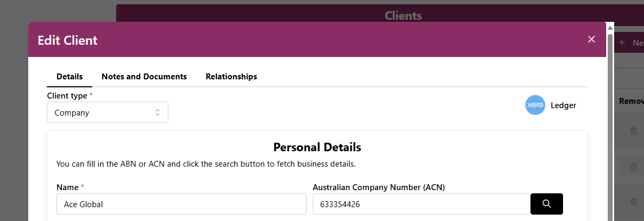Viewport: 644px width, 221px height.
Task: Click the plus icon beside New
Action: [x=622, y=43]
